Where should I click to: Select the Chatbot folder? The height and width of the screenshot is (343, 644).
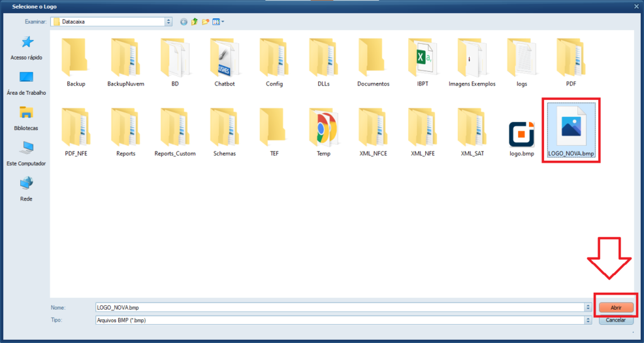click(x=225, y=62)
